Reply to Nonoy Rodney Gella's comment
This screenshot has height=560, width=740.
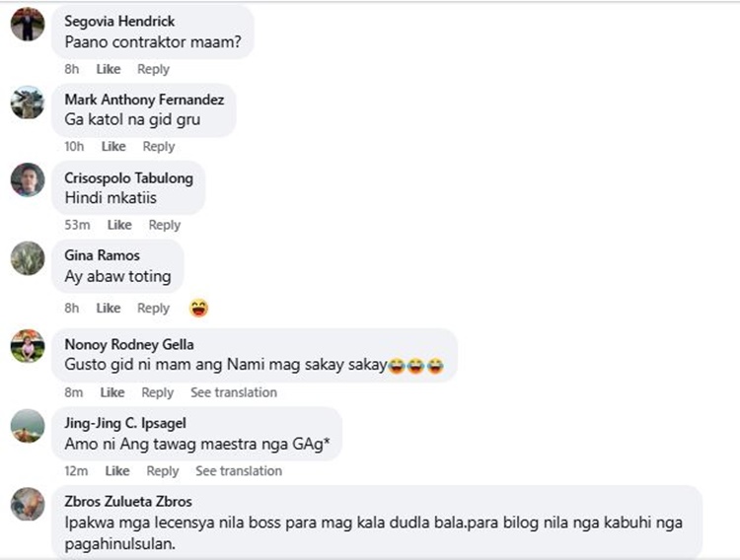(158, 392)
